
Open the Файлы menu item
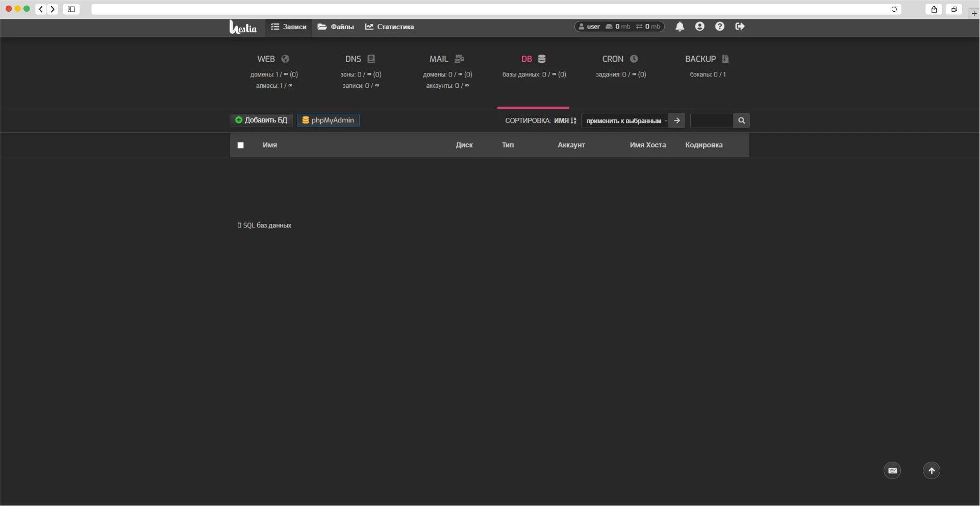(336, 27)
